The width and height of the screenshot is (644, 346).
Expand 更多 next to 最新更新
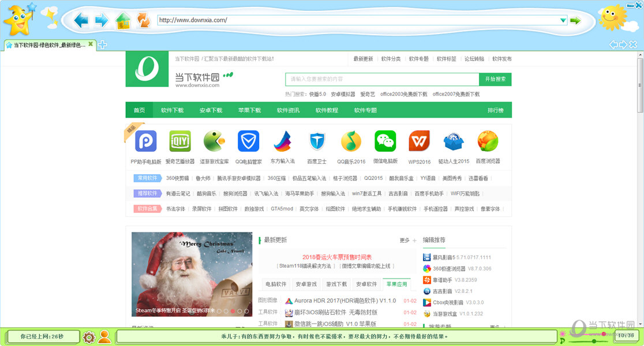[407, 240]
